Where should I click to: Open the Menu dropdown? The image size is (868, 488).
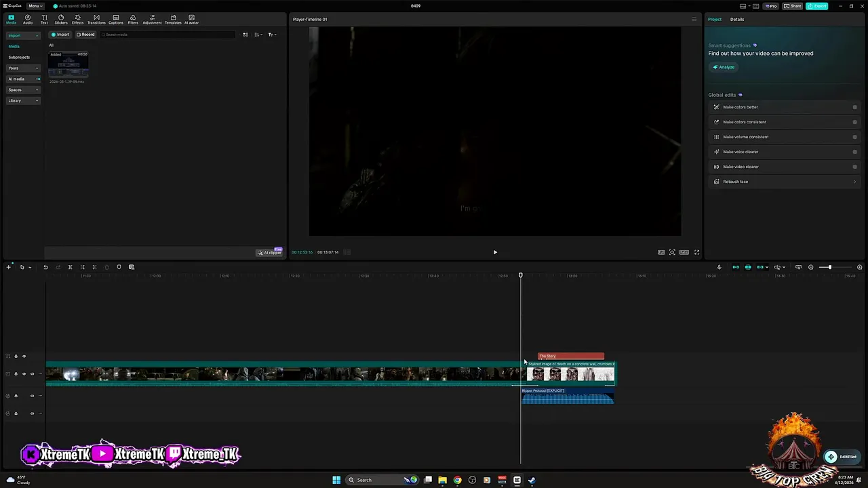pyautogui.click(x=35, y=6)
